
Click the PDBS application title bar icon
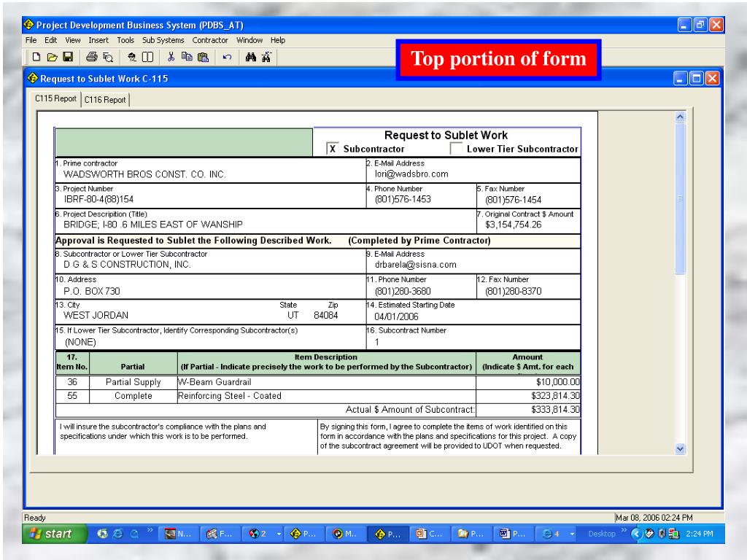pyautogui.click(x=28, y=24)
